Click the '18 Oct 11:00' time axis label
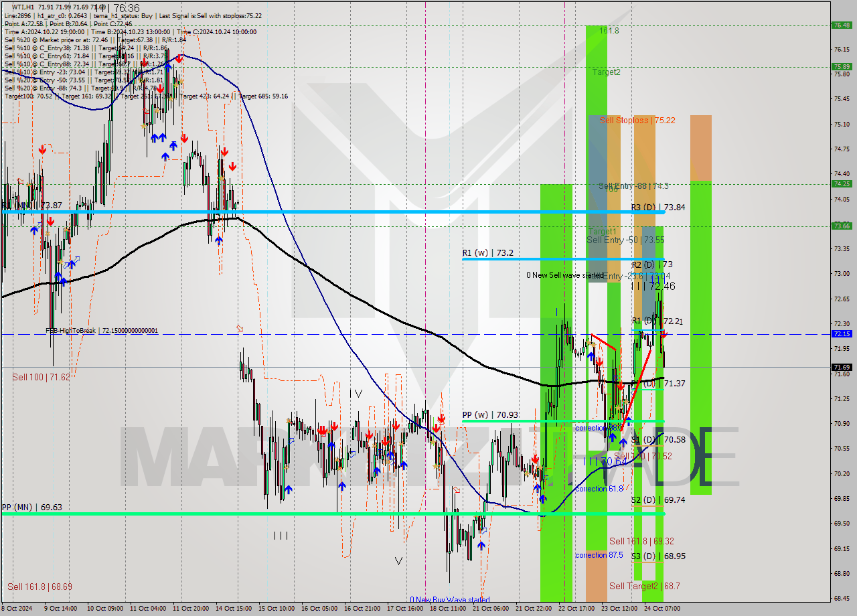Screen dimensions: 857x616 point(448,609)
